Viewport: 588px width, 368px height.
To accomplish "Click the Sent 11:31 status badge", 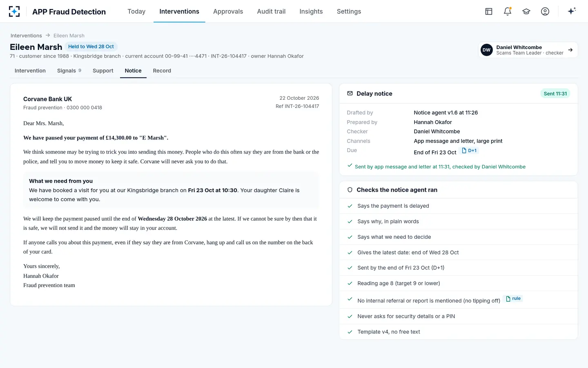I will point(555,94).
